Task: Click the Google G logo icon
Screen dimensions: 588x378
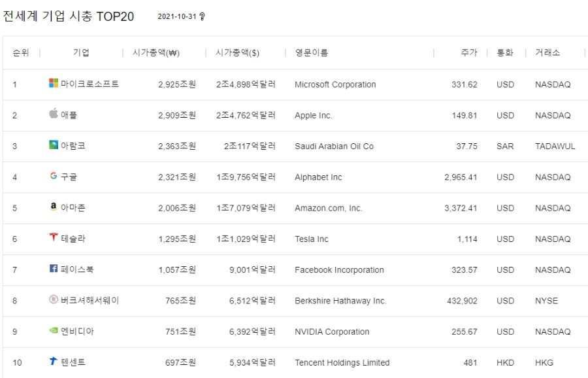Action: pyautogui.click(x=54, y=175)
